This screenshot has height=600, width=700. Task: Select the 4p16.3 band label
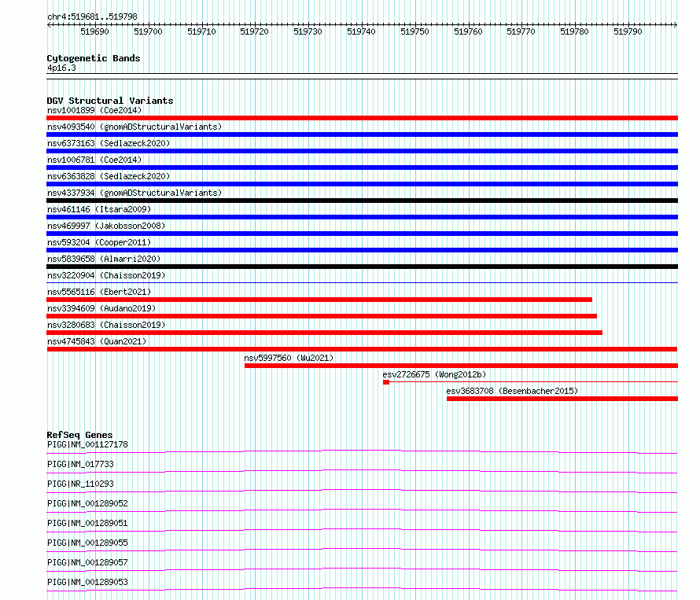(x=61, y=68)
